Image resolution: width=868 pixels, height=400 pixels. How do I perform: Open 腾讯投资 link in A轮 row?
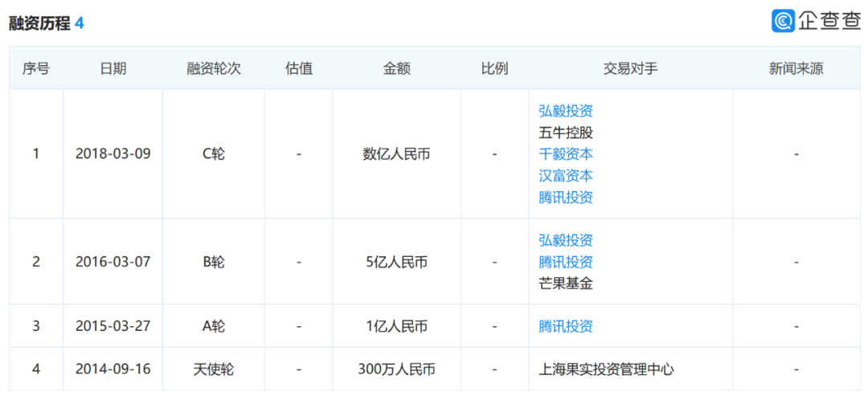coord(565,326)
